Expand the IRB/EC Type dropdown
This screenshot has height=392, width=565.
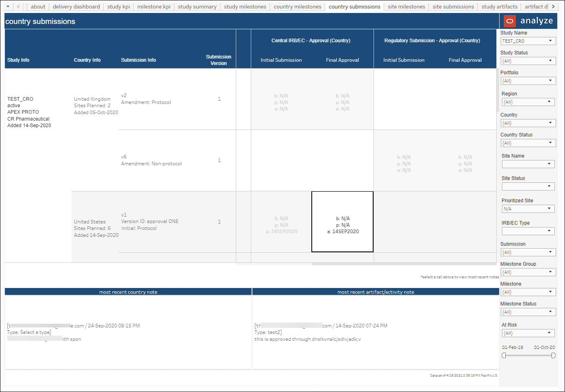tap(528, 231)
